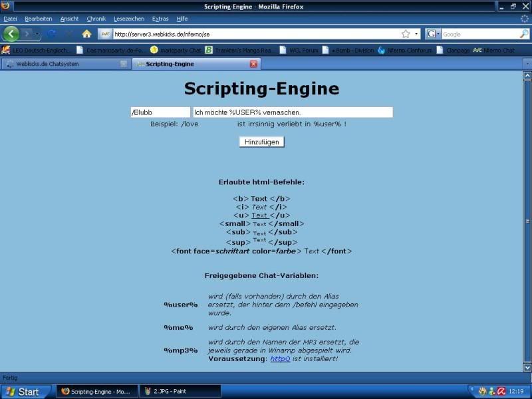Go to the home page icon
The width and height of the screenshot is (532, 399).
tap(86, 34)
